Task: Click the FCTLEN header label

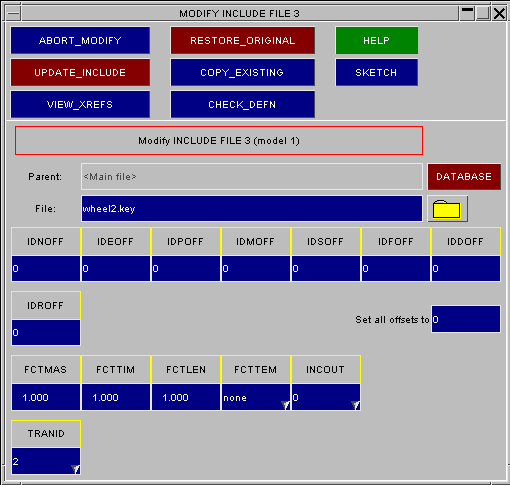Action: (186, 370)
